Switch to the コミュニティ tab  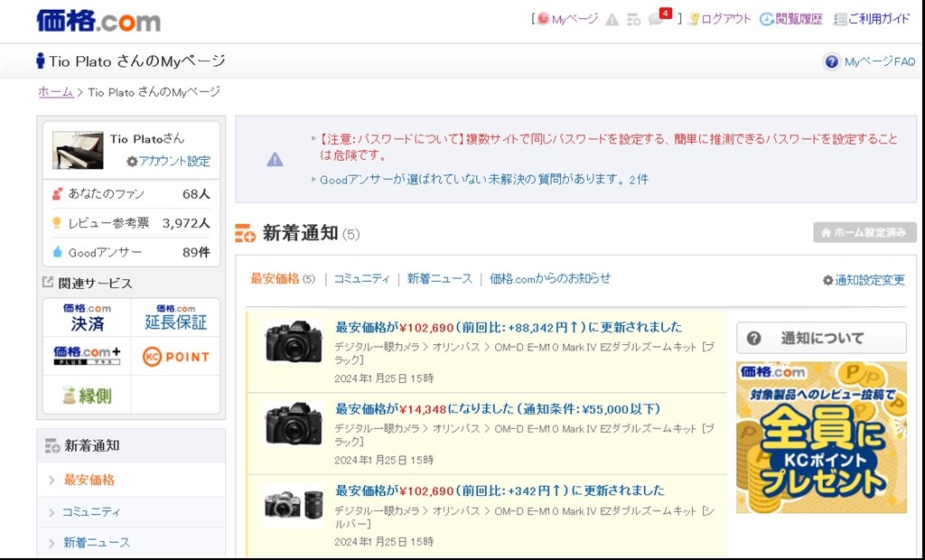click(x=361, y=278)
